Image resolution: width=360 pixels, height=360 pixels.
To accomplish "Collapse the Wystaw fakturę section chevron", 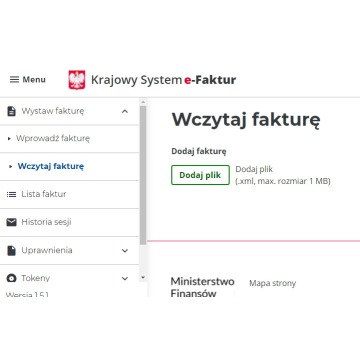I will [125, 111].
